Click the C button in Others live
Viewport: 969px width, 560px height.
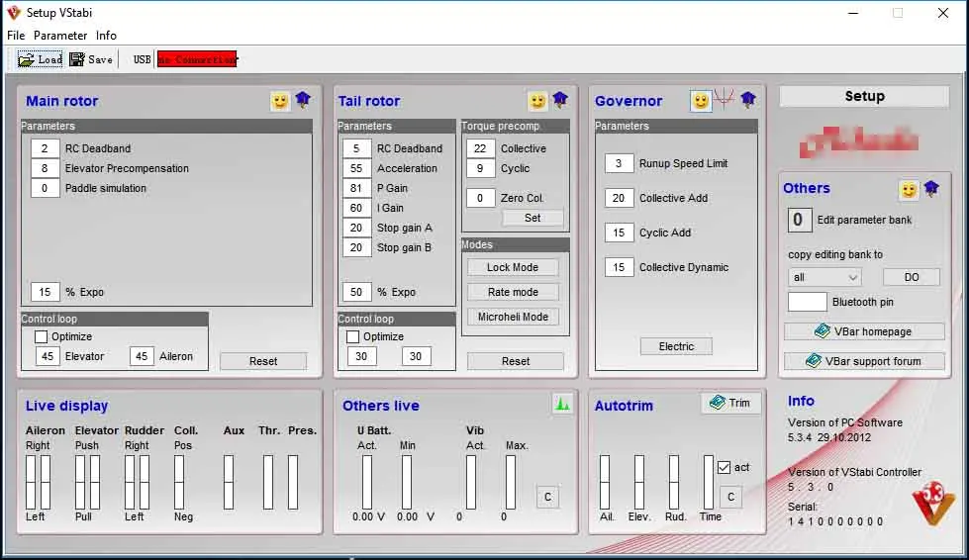pos(547,497)
